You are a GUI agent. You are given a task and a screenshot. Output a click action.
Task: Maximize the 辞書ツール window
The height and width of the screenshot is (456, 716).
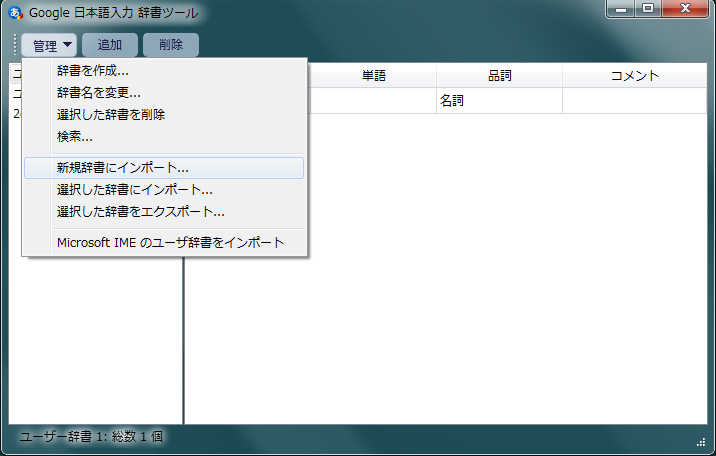tap(648, 8)
